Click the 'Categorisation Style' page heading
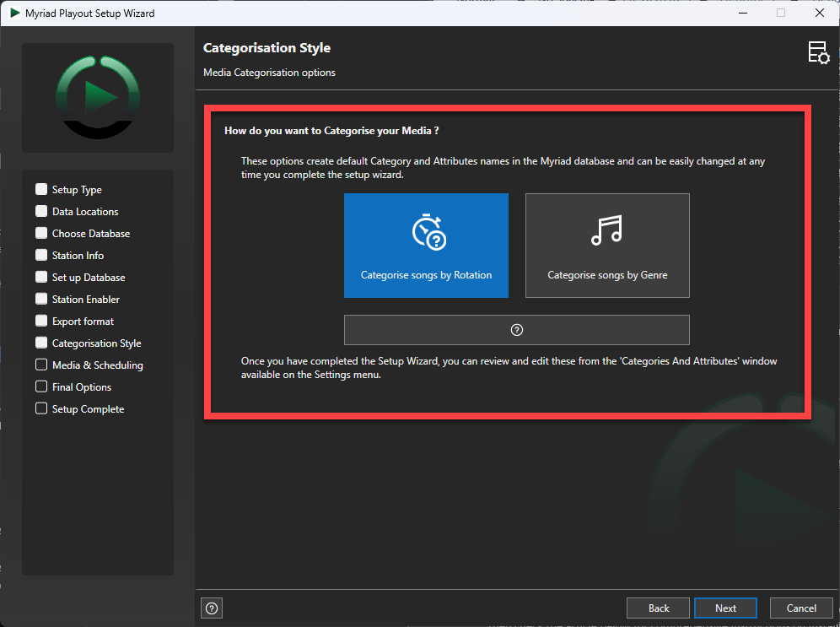The height and width of the screenshot is (627, 840). click(267, 48)
